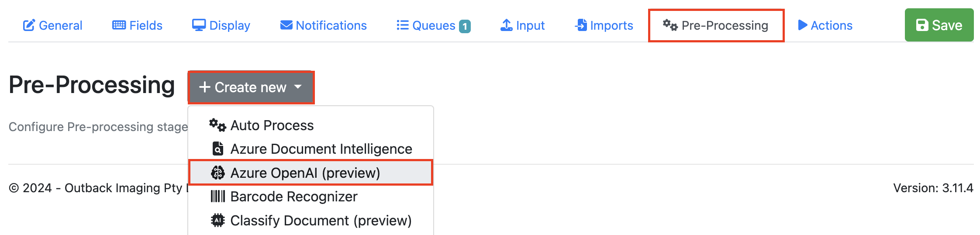
Task: Click the Notifications envelope icon
Action: (x=286, y=25)
